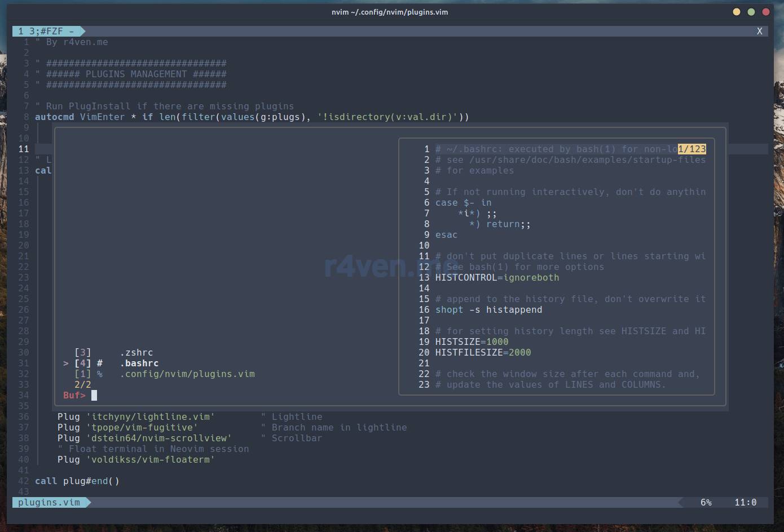Click the 6% scroll percentage in statusline
This screenshot has width=784, height=532.
pos(706,503)
